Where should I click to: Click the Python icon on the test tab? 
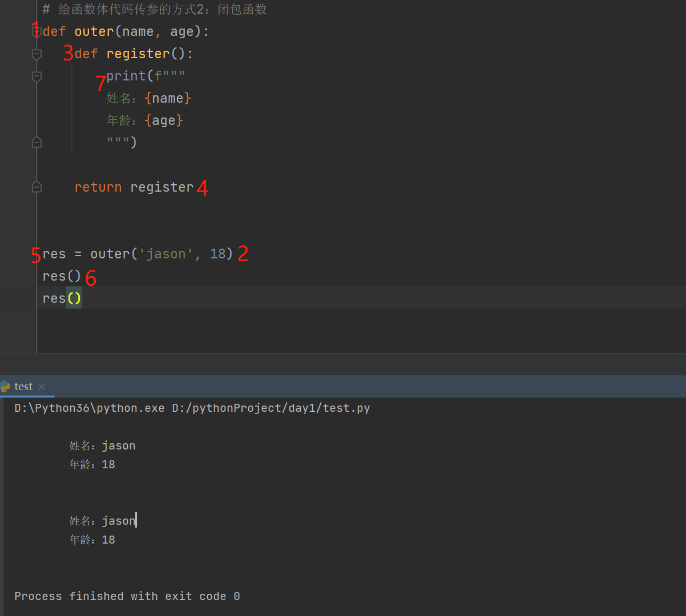pos(6,387)
